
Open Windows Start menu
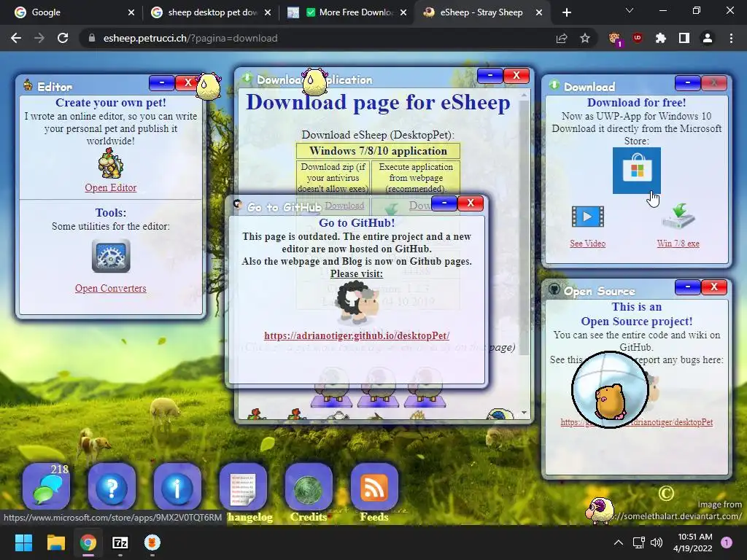point(23,542)
